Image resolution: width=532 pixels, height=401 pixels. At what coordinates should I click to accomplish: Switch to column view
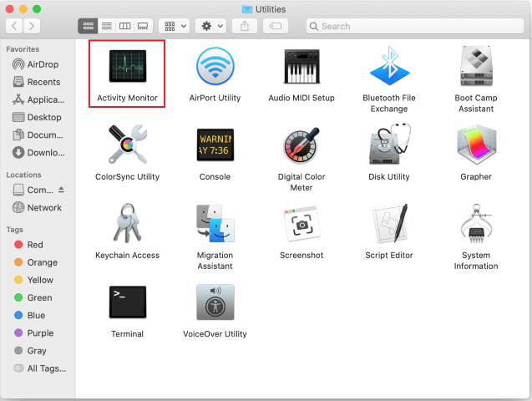coord(125,26)
